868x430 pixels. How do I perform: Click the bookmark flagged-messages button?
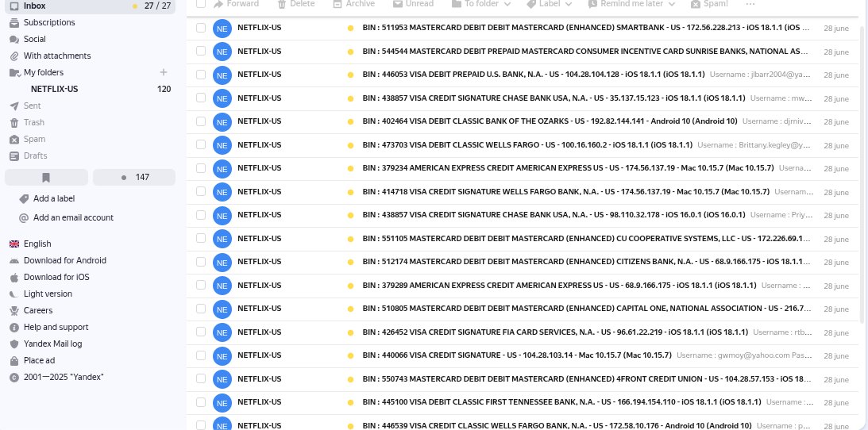(x=47, y=178)
